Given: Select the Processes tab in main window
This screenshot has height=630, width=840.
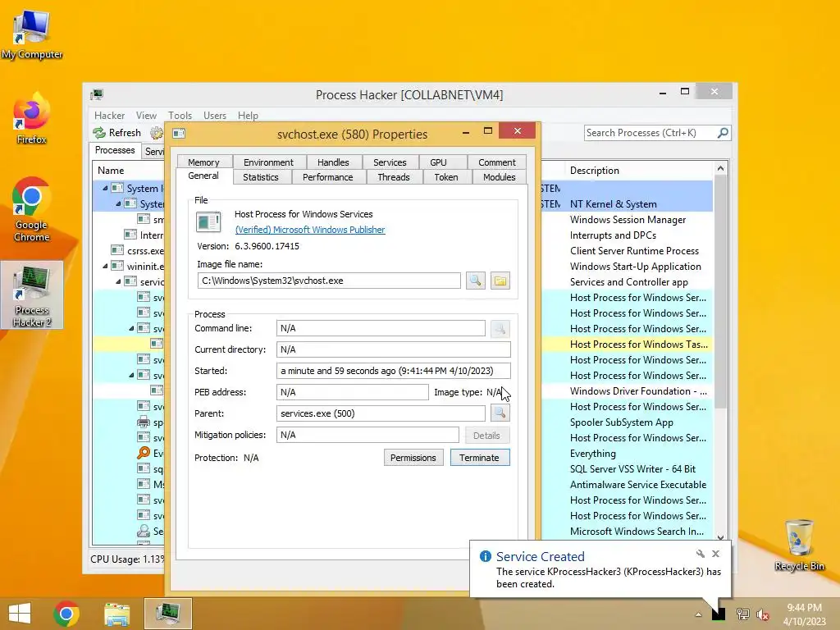Looking at the screenshot, I should point(115,150).
